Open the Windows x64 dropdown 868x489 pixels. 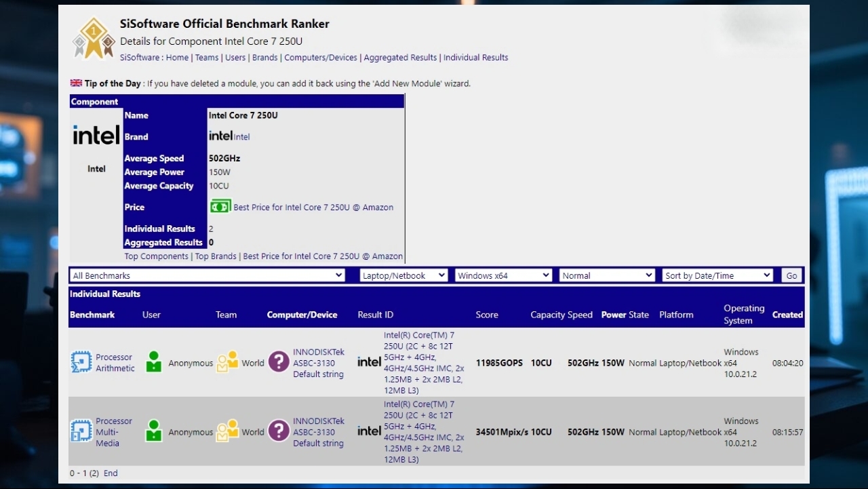[x=503, y=275]
